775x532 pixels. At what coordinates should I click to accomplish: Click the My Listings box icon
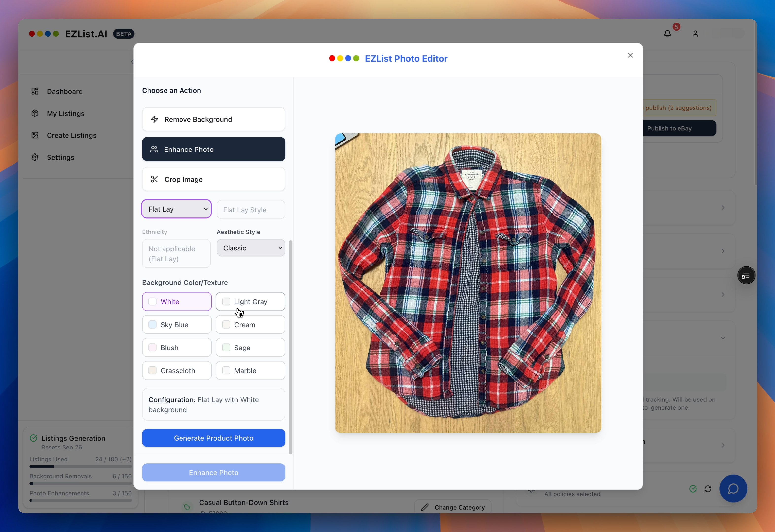tap(35, 113)
